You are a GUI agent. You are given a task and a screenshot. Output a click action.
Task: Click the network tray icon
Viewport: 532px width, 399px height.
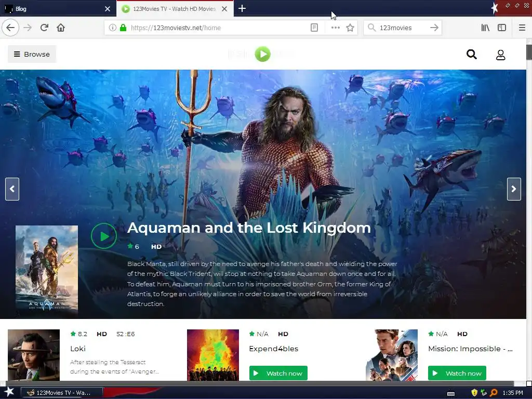484,393
